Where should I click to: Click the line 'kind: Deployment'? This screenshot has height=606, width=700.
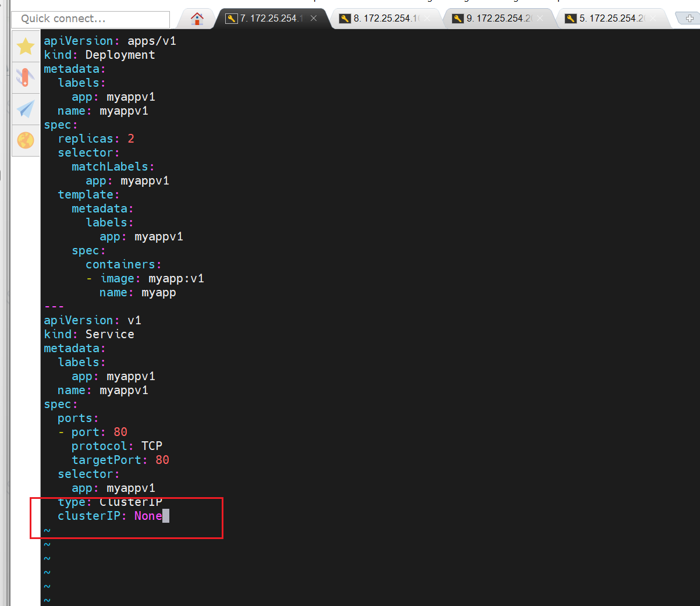(x=100, y=55)
